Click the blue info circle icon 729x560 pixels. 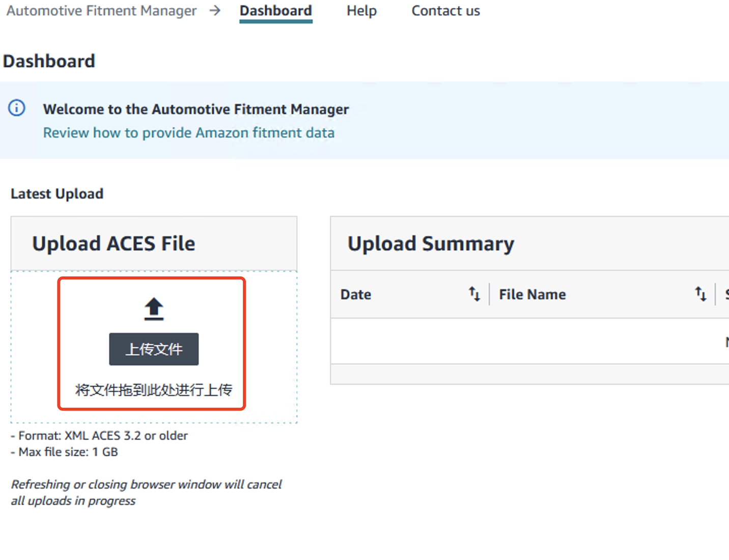(17, 108)
